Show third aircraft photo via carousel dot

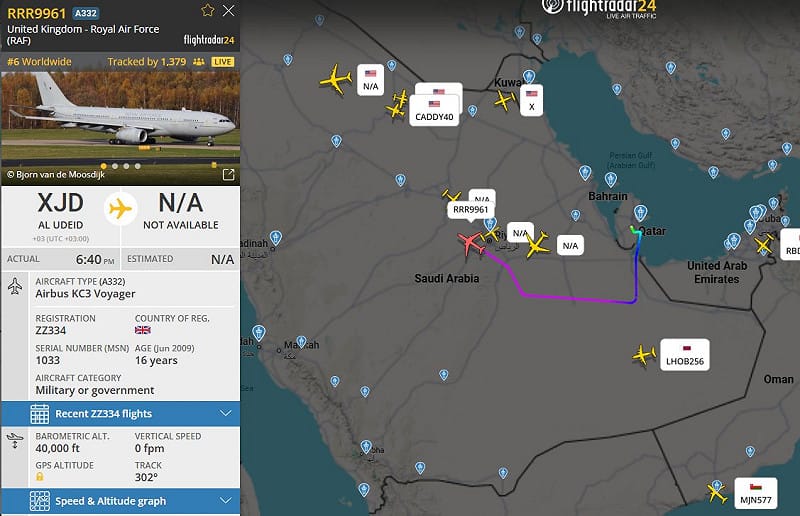point(126,166)
